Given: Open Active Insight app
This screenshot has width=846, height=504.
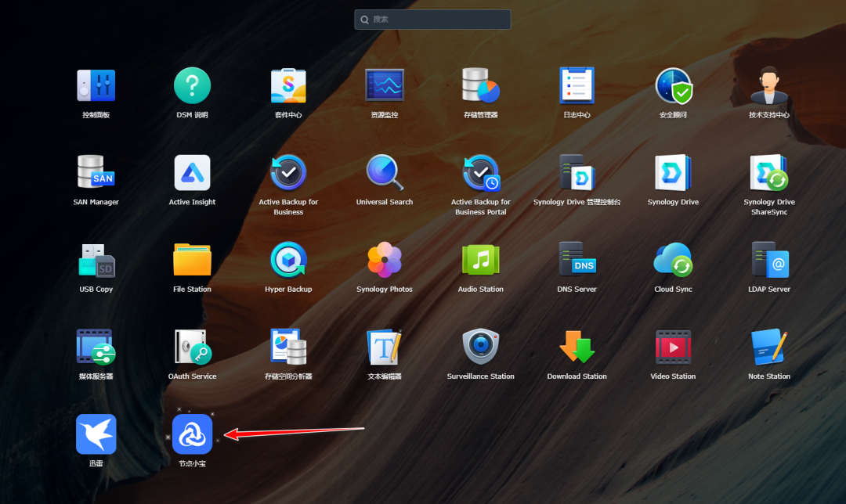Looking at the screenshot, I should 192,172.
